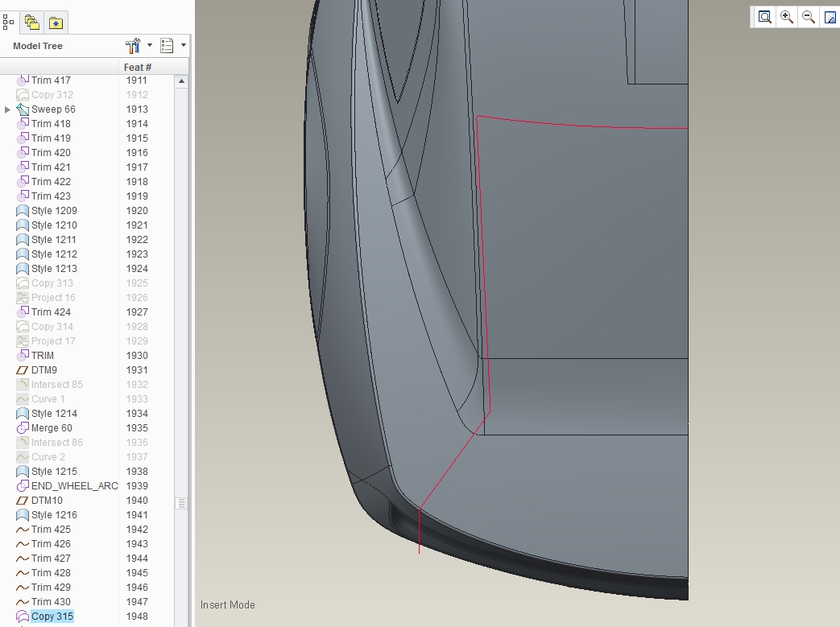Image resolution: width=840 pixels, height=627 pixels.
Task: Expand the show list dropdown arrow
Action: pyautogui.click(x=183, y=46)
